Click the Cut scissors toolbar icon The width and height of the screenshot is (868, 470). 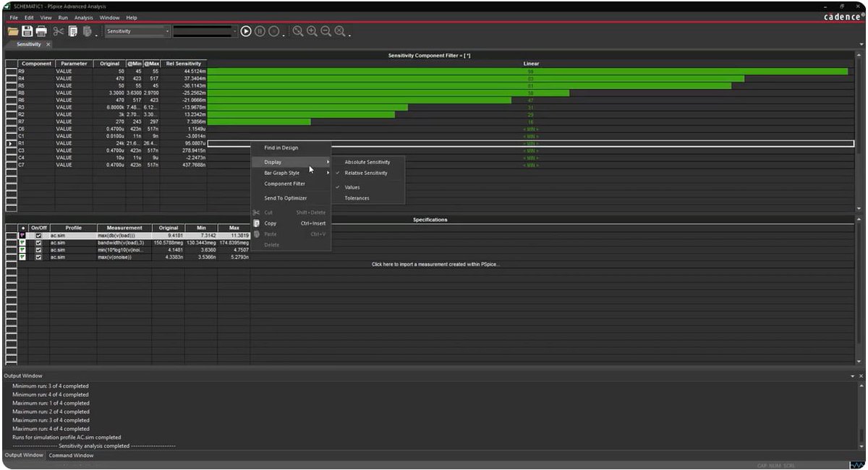59,31
